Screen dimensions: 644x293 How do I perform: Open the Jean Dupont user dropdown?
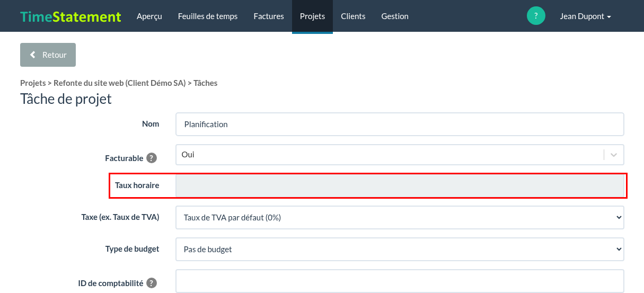click(x=586, y=16)
